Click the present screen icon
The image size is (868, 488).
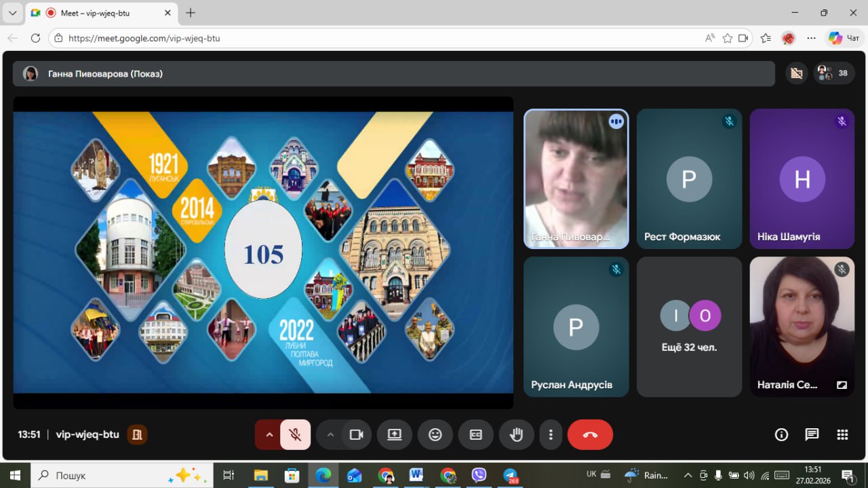point(395,435)
